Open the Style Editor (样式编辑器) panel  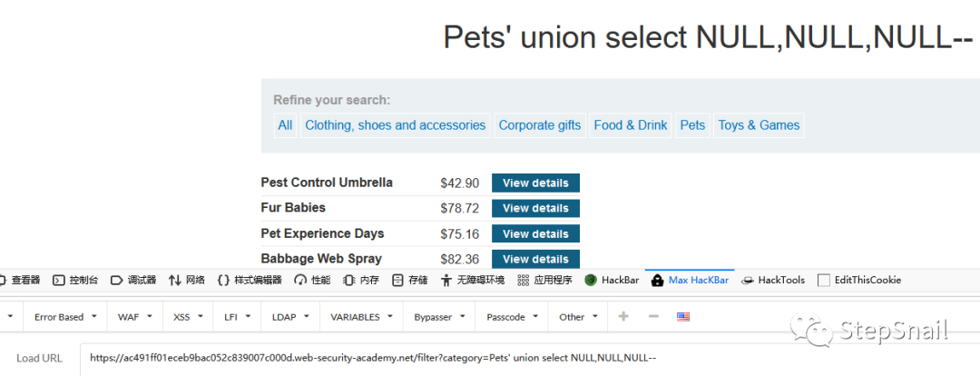coord(250,280)
